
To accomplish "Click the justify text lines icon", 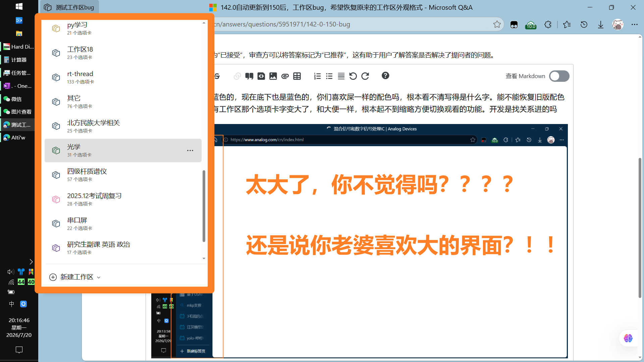I will tap(341, 76).
